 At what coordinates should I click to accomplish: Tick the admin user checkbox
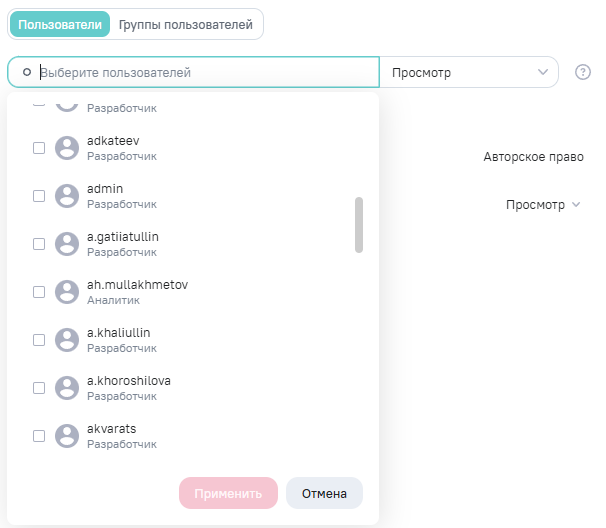[x=39, y=196]
